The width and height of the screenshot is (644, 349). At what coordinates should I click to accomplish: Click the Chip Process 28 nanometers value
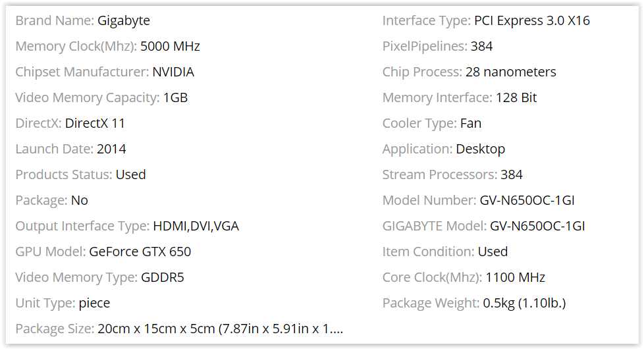(510, 72)
